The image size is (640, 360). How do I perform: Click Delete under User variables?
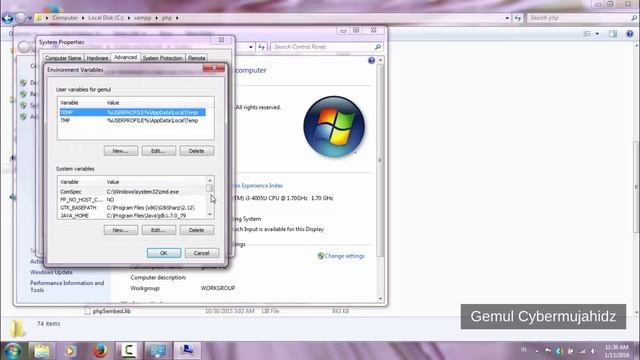[x=196, y=151]
